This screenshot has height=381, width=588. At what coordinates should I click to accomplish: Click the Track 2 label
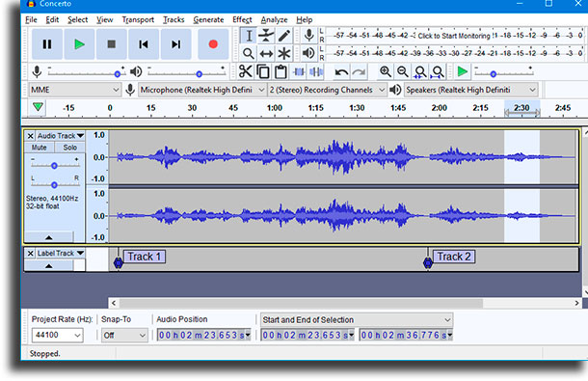click(454, 257)
